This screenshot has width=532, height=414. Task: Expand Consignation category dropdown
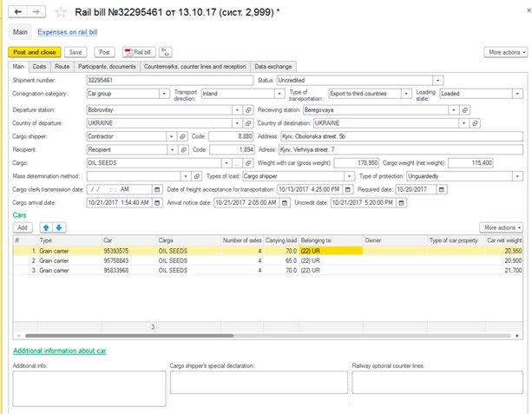tap(164, 94)
